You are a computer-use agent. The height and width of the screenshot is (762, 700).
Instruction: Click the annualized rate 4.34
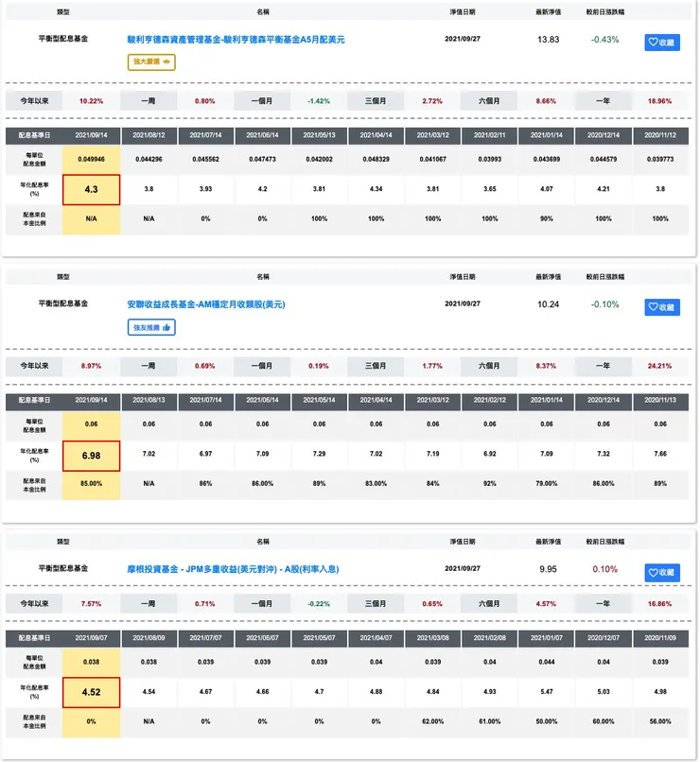pos(376,188)
